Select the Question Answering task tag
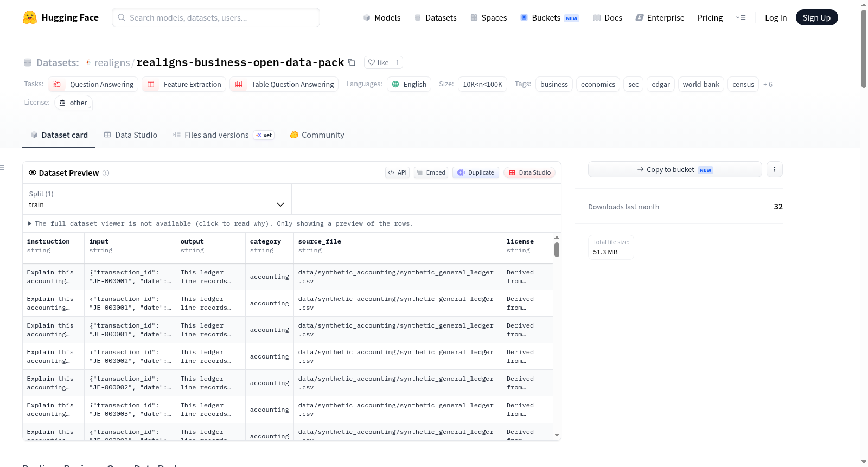This screenshot has width=868, height=467. (93, 84)
